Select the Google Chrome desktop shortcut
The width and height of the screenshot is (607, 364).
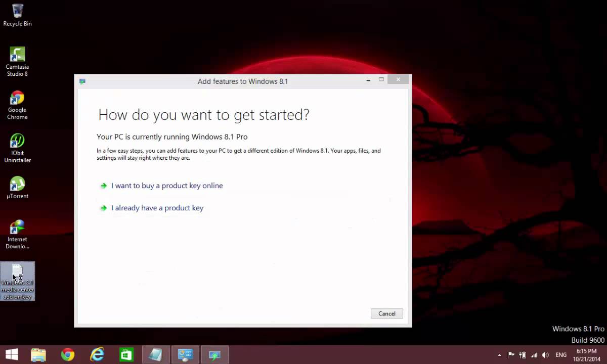point(17,105)
